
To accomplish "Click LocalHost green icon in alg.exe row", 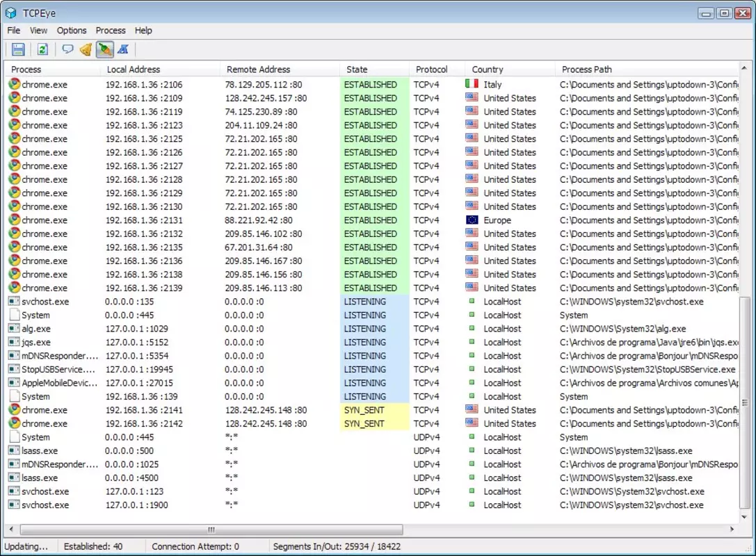I will pyautogui.click(x=472, y=328).
